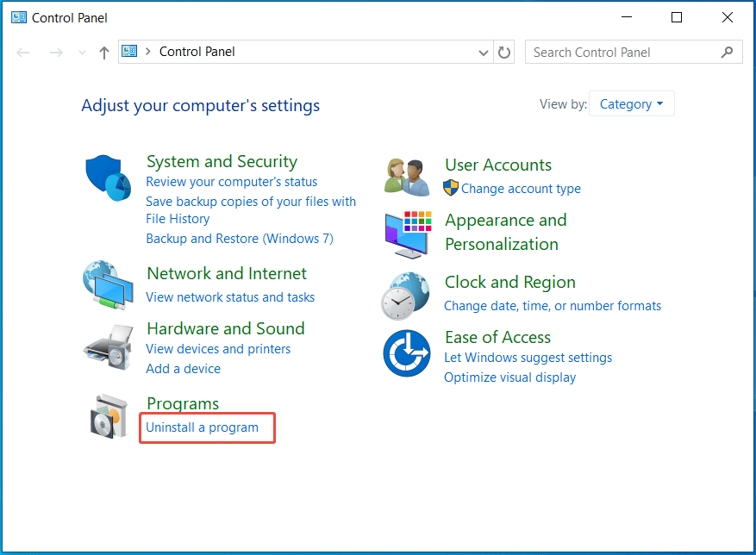Click Let Windows suggest settings
The width and height of the screenshot is (756, 555).
(528, 358)
